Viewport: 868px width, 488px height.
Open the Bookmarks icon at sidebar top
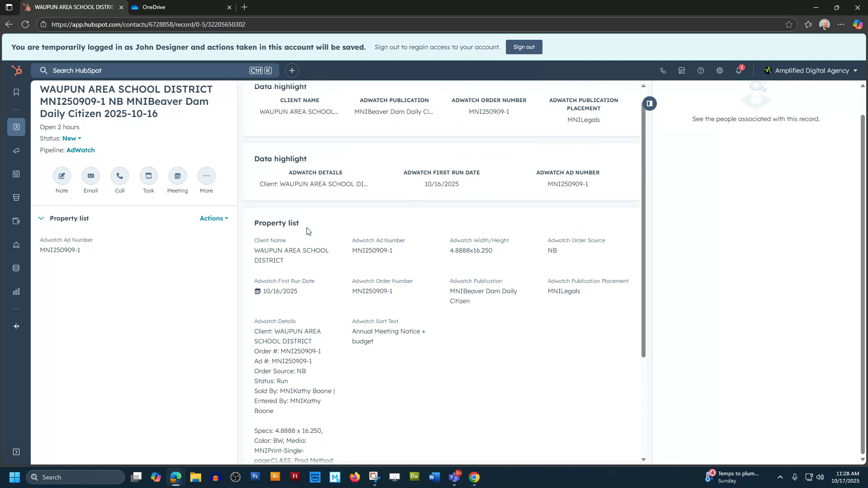[x=16, y=92]
